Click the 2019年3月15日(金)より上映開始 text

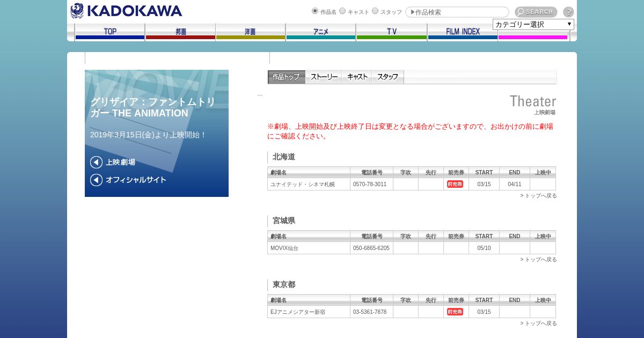tap(149, 135)
